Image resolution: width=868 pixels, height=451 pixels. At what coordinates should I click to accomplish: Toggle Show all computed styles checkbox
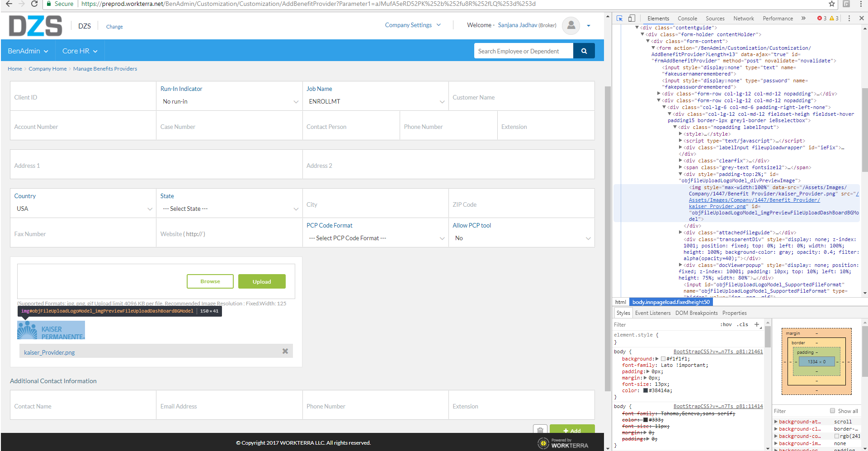(x=832, y=411)
